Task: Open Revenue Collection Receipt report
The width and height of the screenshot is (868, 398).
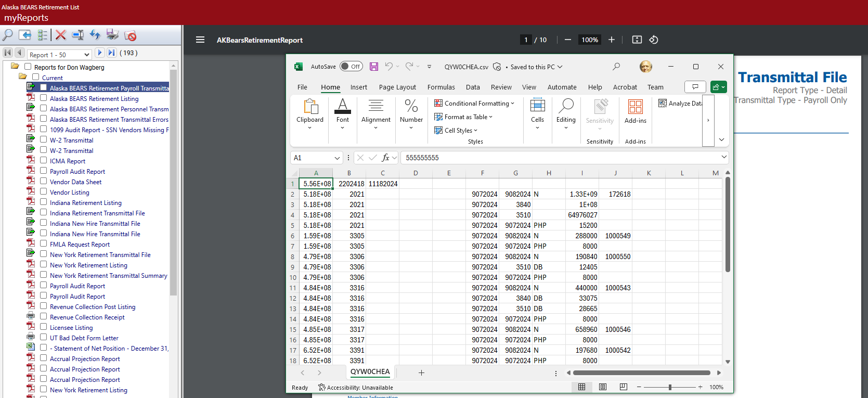Action: pos(87,317)
